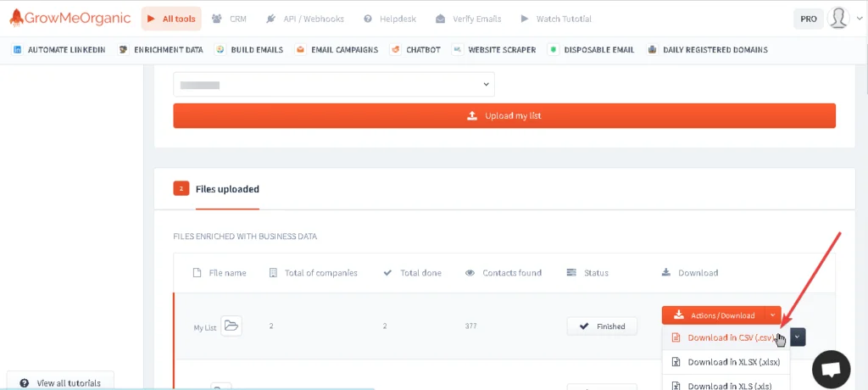This screenshot has height=390, width=868.
Task: Click the Daily Registered Domains icon
Action: tap(652, 50)
